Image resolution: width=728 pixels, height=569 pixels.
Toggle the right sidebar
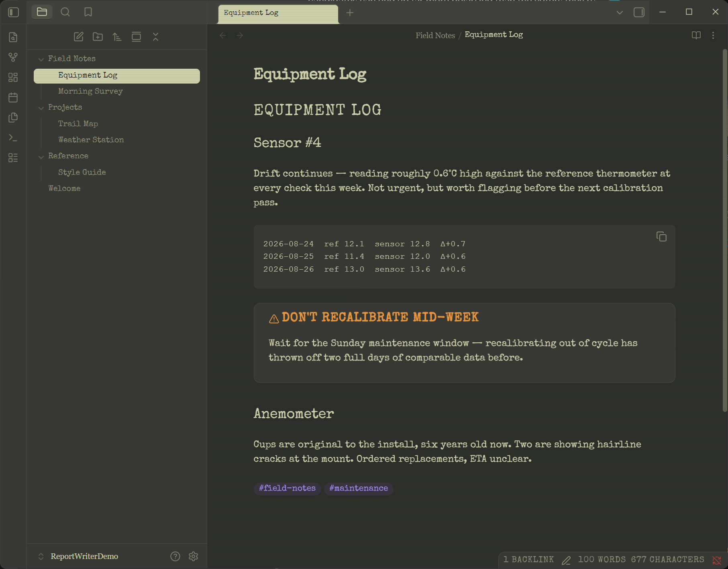[x=639, y=13]
